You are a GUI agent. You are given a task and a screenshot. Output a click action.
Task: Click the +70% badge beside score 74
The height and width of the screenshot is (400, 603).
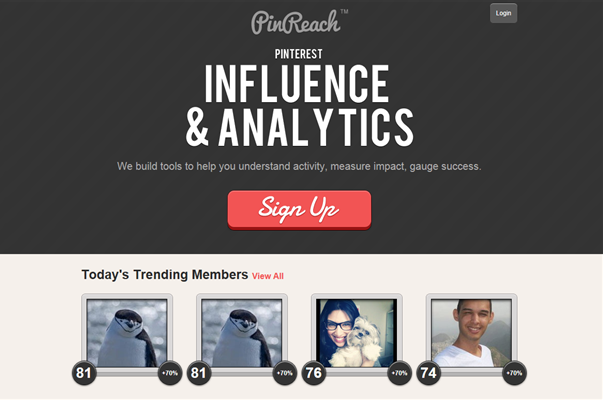tap(514, 373)
